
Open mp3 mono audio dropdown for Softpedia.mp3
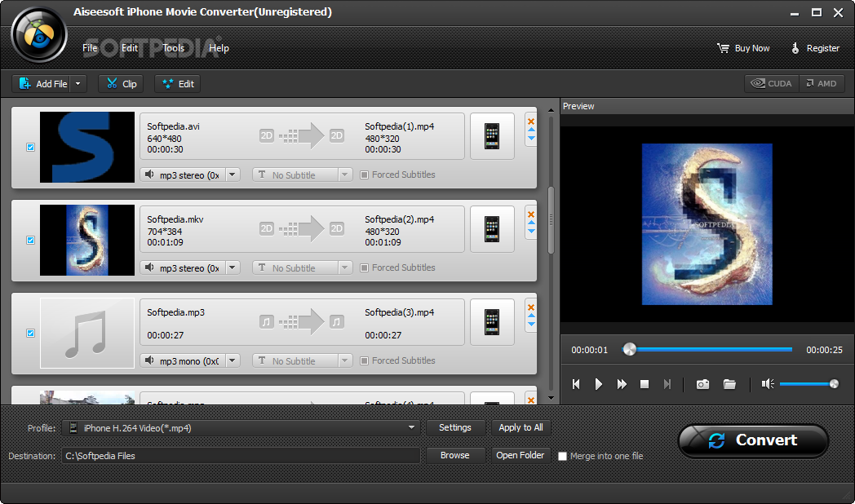pos(233,360)
